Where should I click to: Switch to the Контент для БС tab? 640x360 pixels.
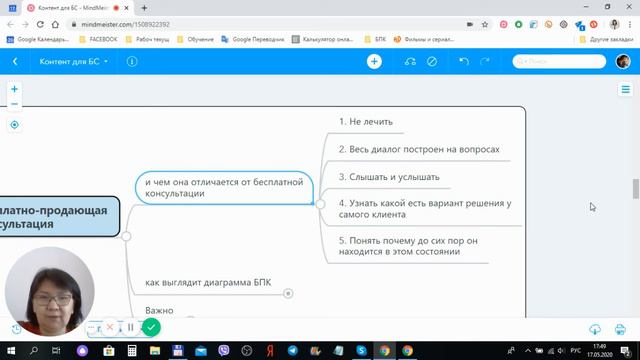click(x=73, y=8)
